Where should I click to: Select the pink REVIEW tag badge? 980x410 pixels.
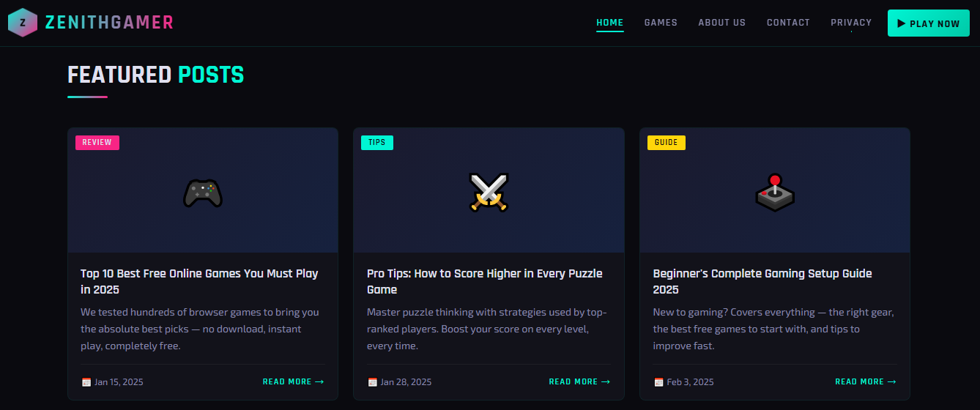coord(97,143)
